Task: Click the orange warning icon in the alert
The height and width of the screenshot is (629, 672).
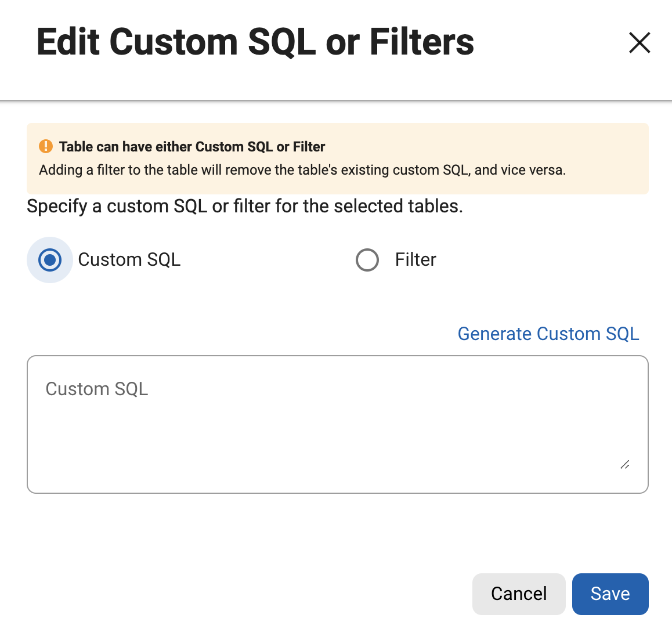Action: click(45, 146)
